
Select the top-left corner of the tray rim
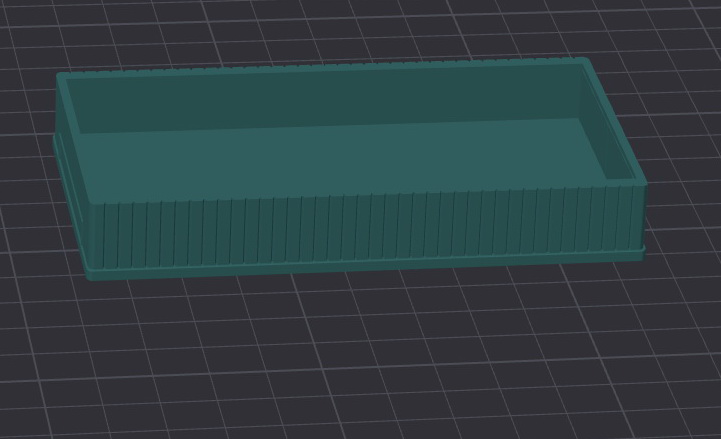point(62,78)
